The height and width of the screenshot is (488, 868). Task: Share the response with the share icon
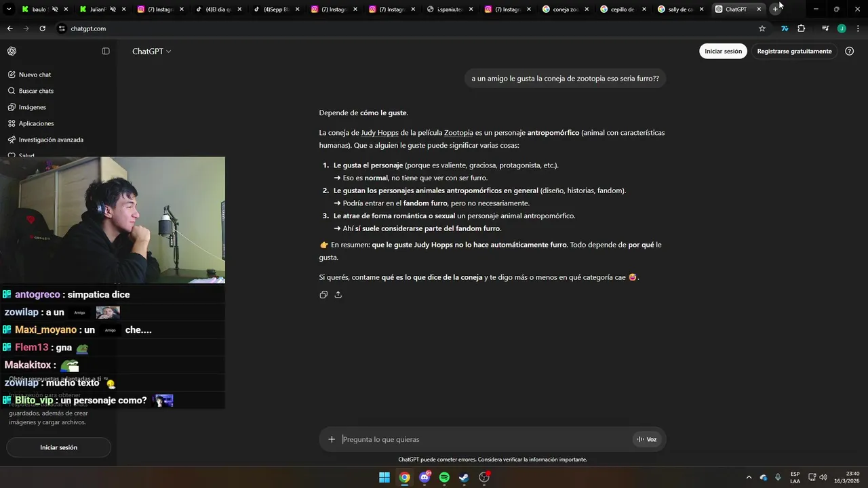point(338,295)
